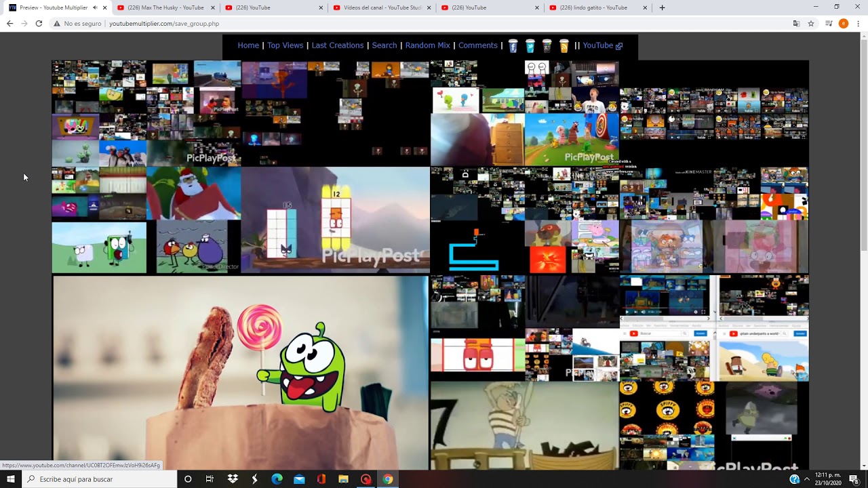Open Task View in taskbar

(210, 479)
